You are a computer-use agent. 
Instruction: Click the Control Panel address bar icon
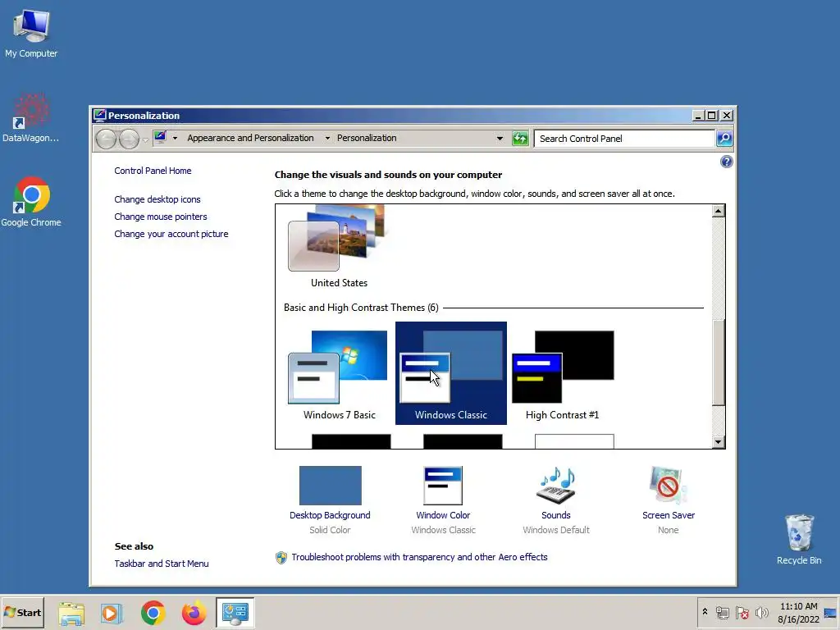[160, 138]
